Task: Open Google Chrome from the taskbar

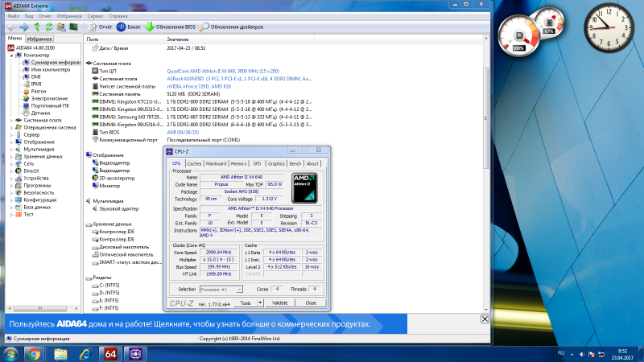Action: pos(34,353)
